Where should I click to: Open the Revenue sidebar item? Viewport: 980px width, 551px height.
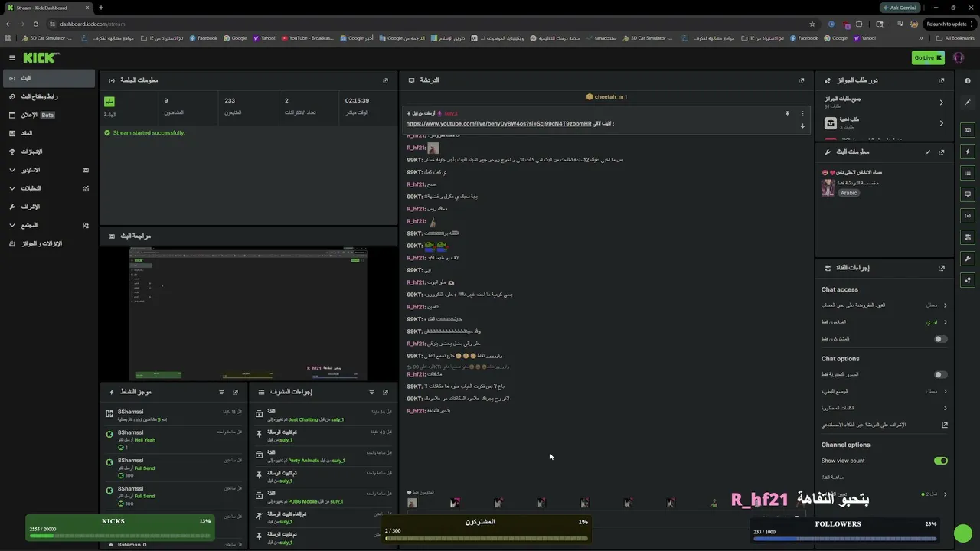[x=48, y=133]
